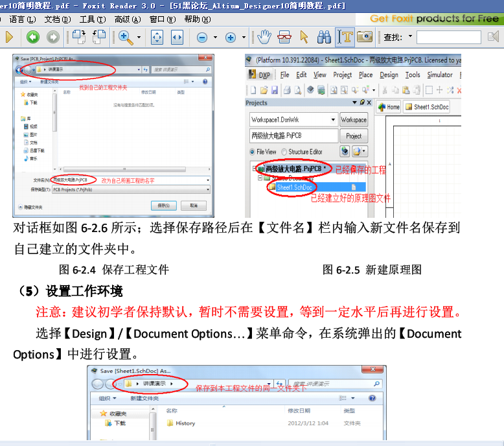The image size is (504, 446).
Task: Click the blue help icon in Save Sheet1.SchDoc dialog
Action: [372, 398]
